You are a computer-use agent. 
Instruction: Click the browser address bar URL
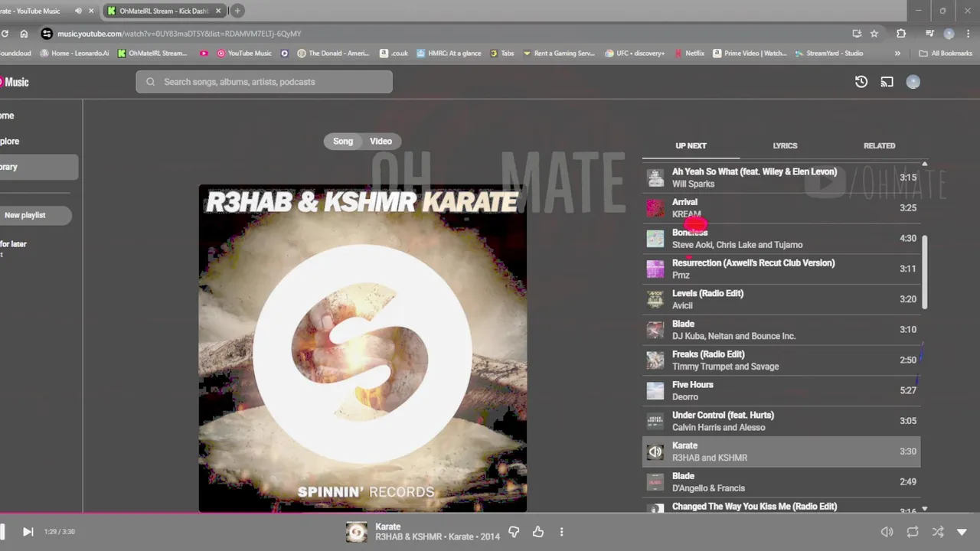pos(179,34)
